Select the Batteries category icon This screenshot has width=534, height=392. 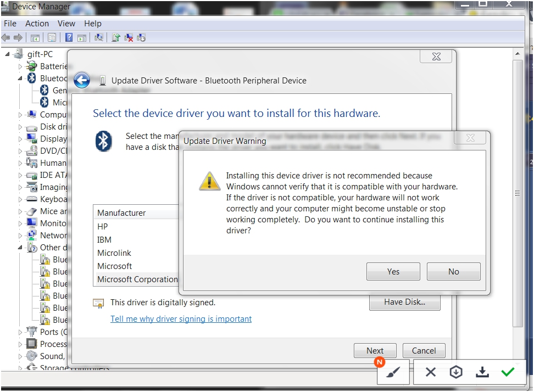pos(32,66)
